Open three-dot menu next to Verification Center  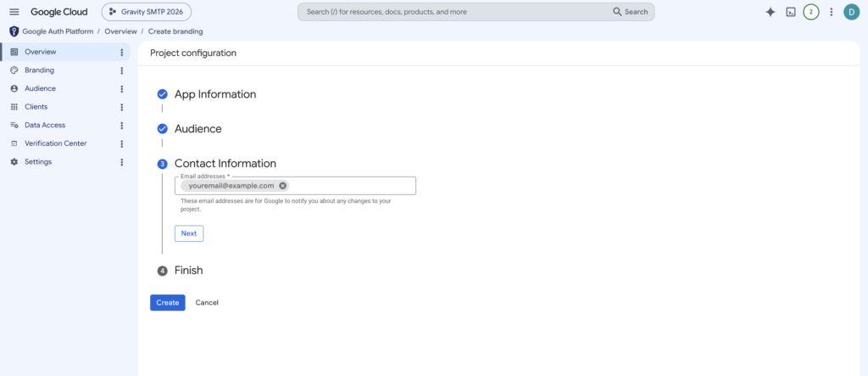(122, 143)
